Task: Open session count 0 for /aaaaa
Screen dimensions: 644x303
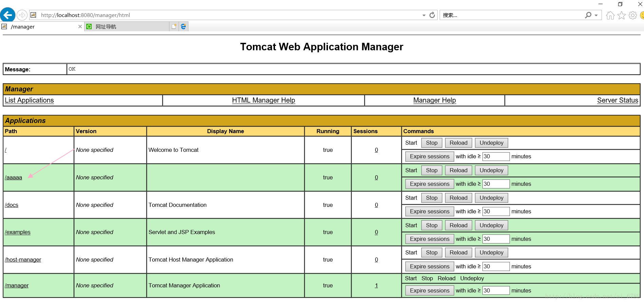Action: [x=376, y=177]
